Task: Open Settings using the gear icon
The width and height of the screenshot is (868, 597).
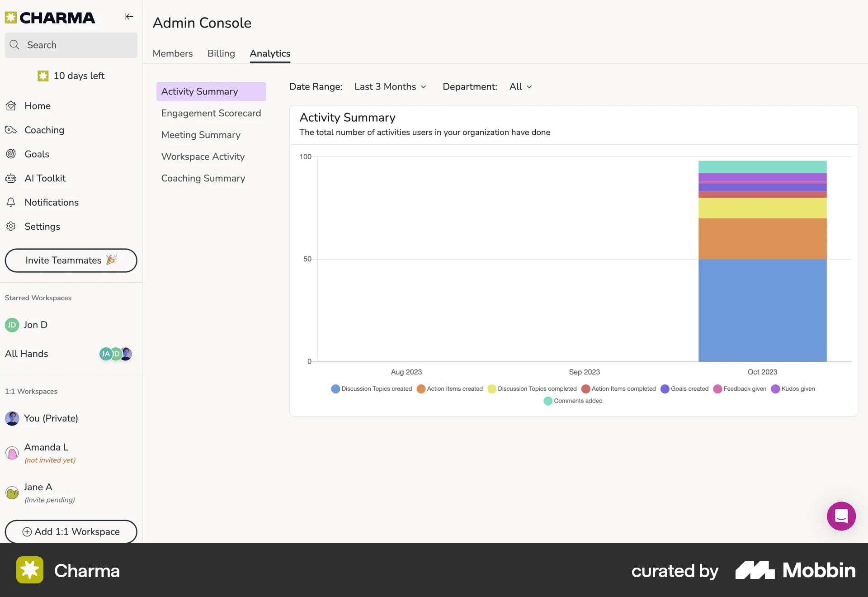Action: [11, 226]
